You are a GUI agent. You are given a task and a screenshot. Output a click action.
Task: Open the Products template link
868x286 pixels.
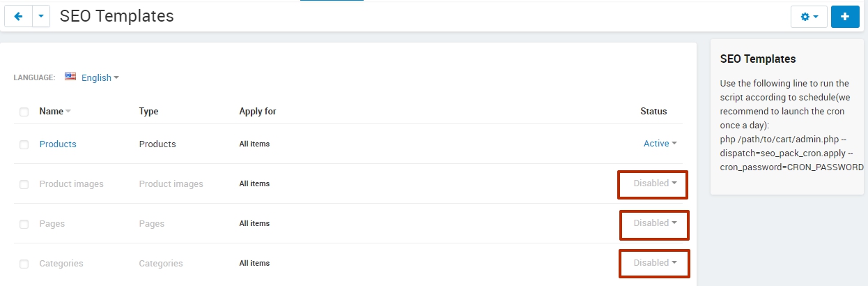point(58,144)
